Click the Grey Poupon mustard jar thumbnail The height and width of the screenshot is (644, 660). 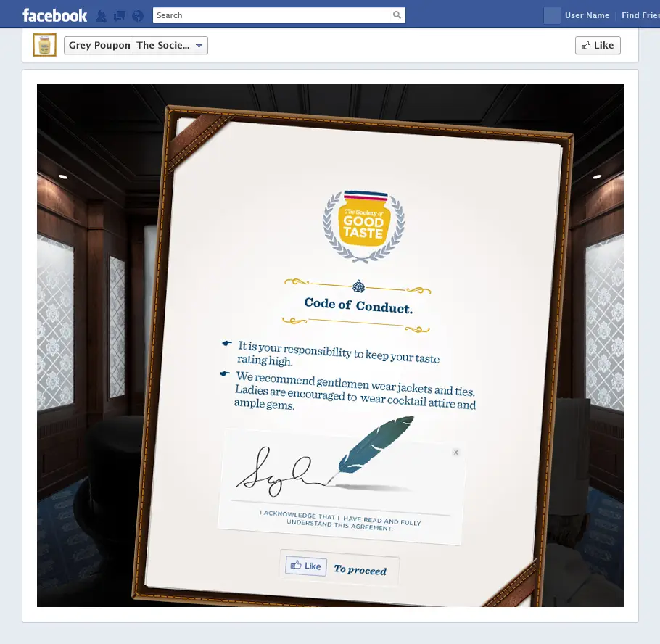[x=45, y=45]
